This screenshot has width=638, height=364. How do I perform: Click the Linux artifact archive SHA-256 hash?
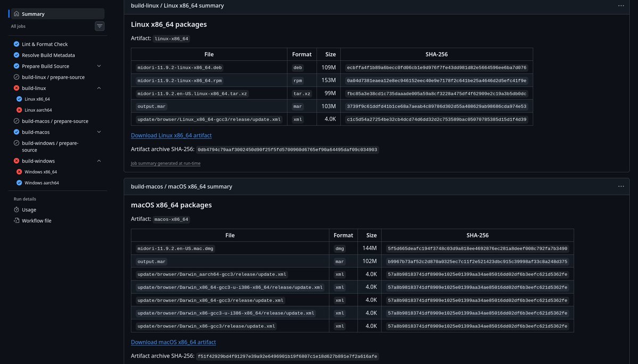tap(287, 149)
